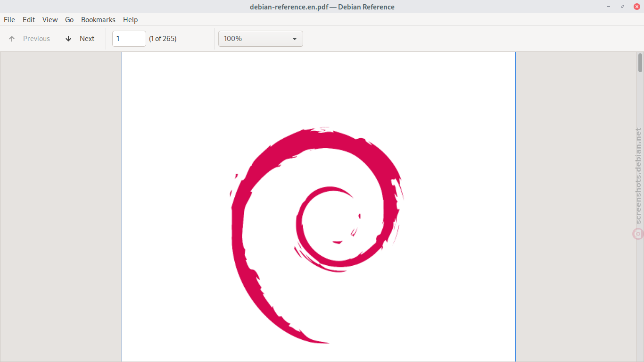Click the Debian swirl logo on page
The width and height of the screenshot is (644, 362).
317,235
